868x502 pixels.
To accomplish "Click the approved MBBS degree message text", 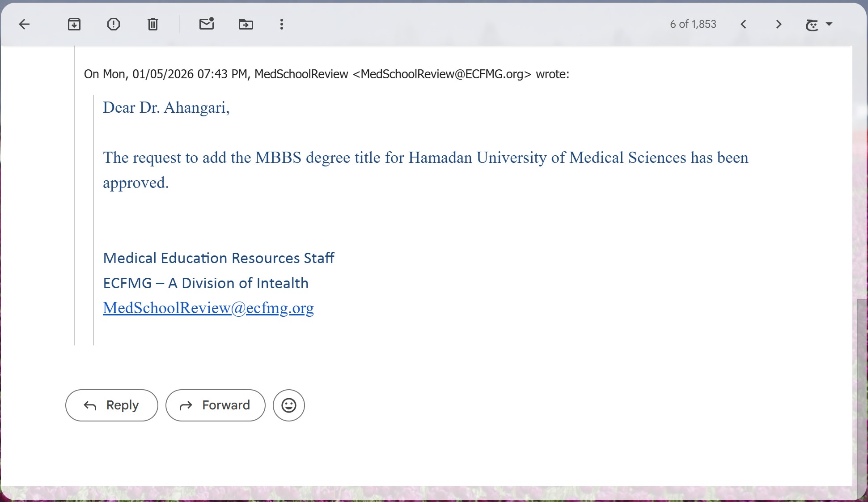I will coord(426,170).
